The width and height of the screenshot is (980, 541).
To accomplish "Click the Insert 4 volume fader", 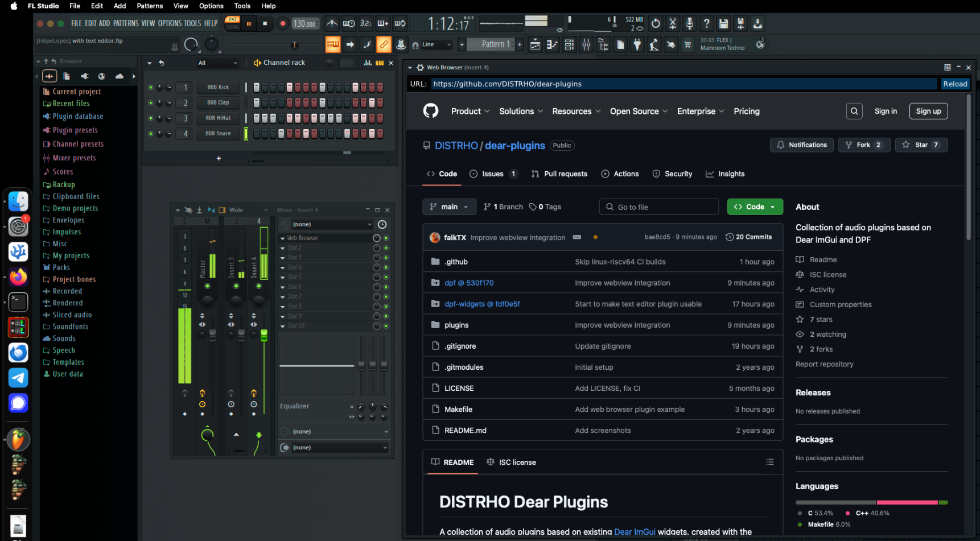I will [263, 335].
